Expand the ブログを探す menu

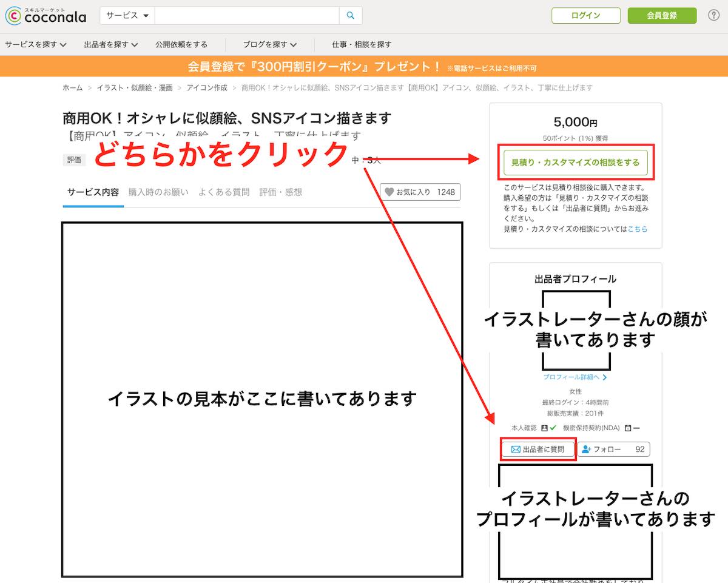[x=270, y=44]
